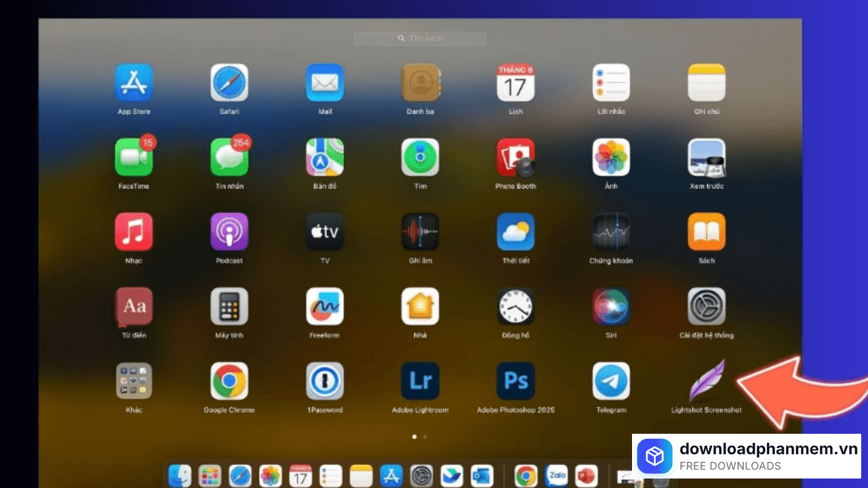Open Finder in the Dock
The width and height of the screenshot is (868, 488).
click(x=180, y=476)
